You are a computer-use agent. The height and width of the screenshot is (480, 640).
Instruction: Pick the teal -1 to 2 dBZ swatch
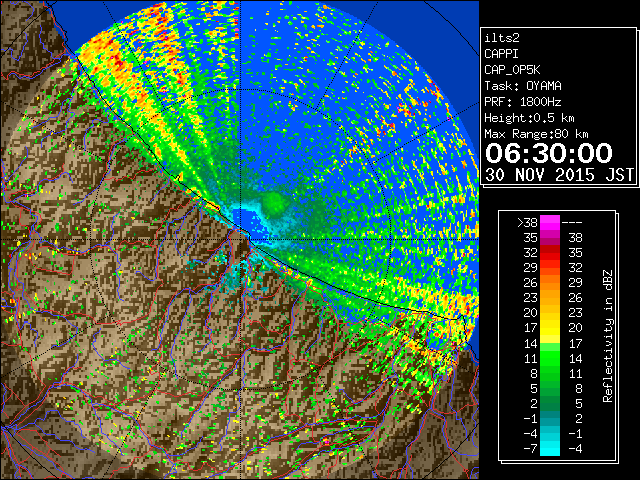(x=550, y=419)
